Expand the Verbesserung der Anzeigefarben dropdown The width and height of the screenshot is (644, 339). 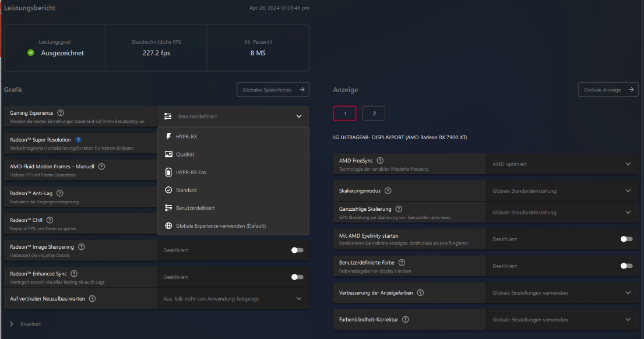click(562, 292)
